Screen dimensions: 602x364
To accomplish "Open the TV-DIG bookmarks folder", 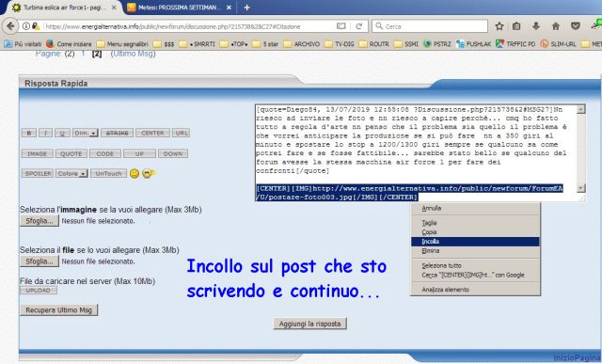I will click(340, 44).
